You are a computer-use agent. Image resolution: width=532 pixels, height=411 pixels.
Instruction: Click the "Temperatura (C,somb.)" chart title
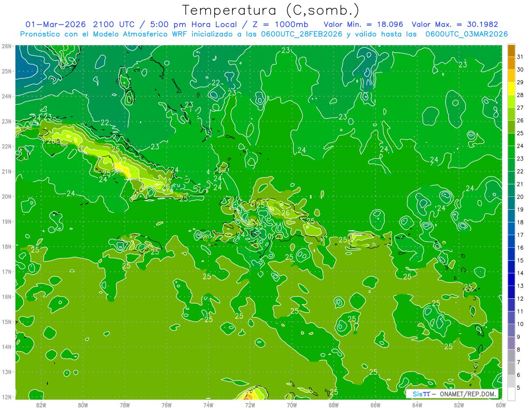tap(271, 10)
